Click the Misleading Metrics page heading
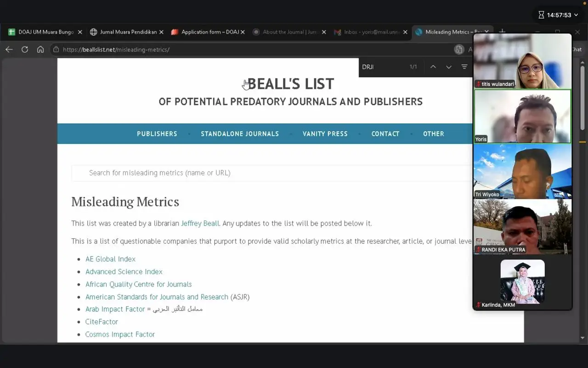Image resolution: width=588 pixels, height=368 pixels. click(x=125, y=202)
